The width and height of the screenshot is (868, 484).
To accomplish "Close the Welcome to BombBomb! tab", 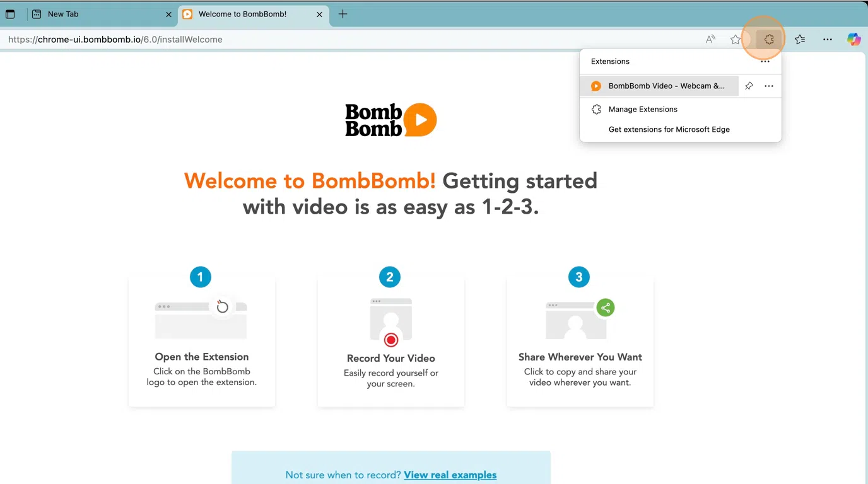I will tap(320, 14).
